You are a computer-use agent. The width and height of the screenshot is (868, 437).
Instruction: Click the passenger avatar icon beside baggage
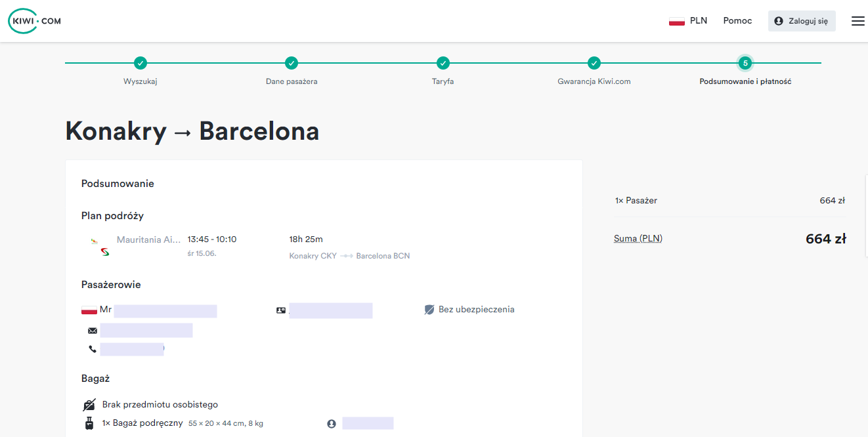(x=332, y=424)
